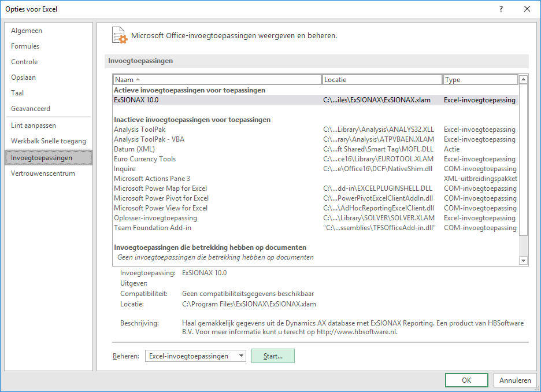The image size is (541, 392).
Task: Select Microsoft Power Pivot for Excel
Action: pos(316,198)
